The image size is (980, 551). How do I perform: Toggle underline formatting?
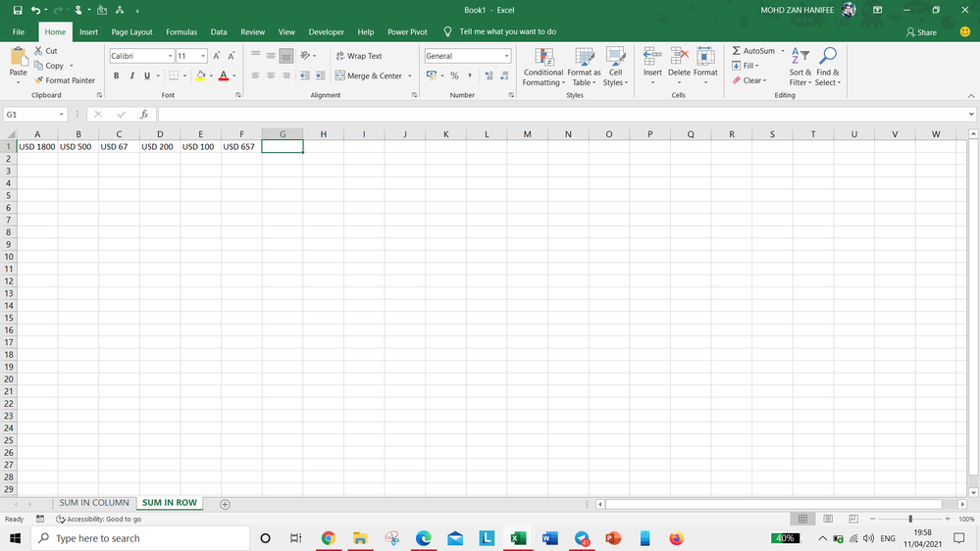tap(147, 75)
